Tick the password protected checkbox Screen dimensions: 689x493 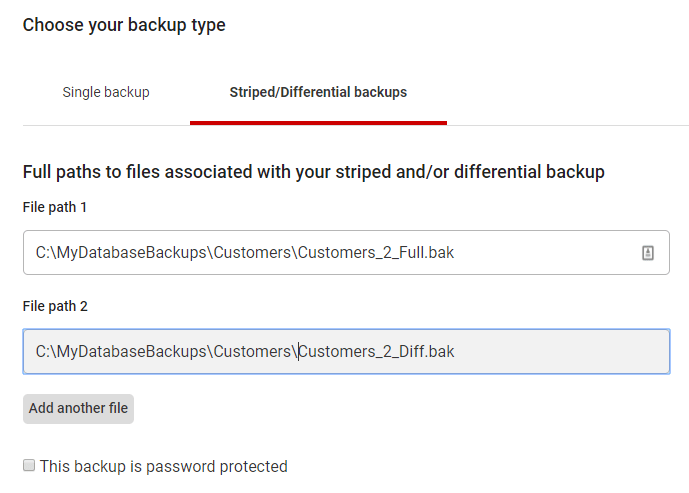29,465
